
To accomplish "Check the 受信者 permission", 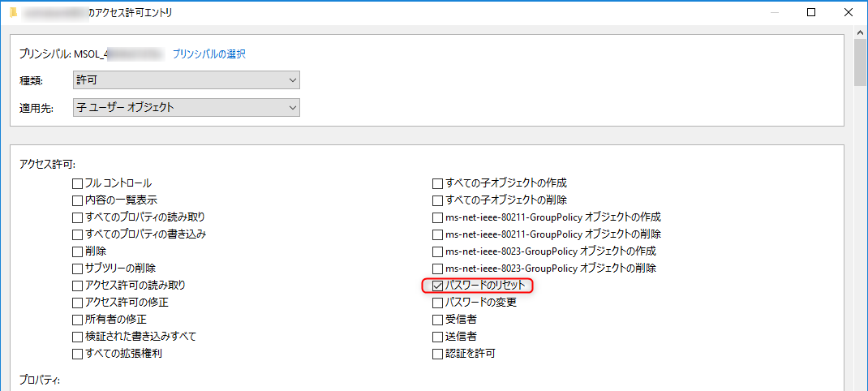I will [437, 320].
